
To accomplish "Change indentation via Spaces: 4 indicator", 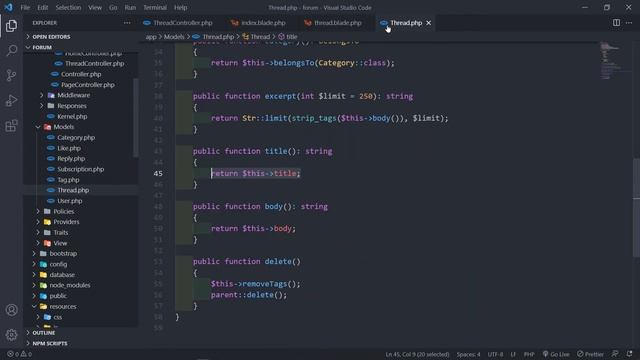I will point(468,354).
